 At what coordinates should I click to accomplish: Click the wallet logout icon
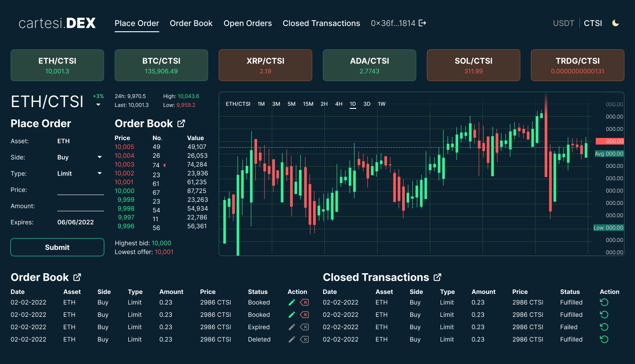422,23
